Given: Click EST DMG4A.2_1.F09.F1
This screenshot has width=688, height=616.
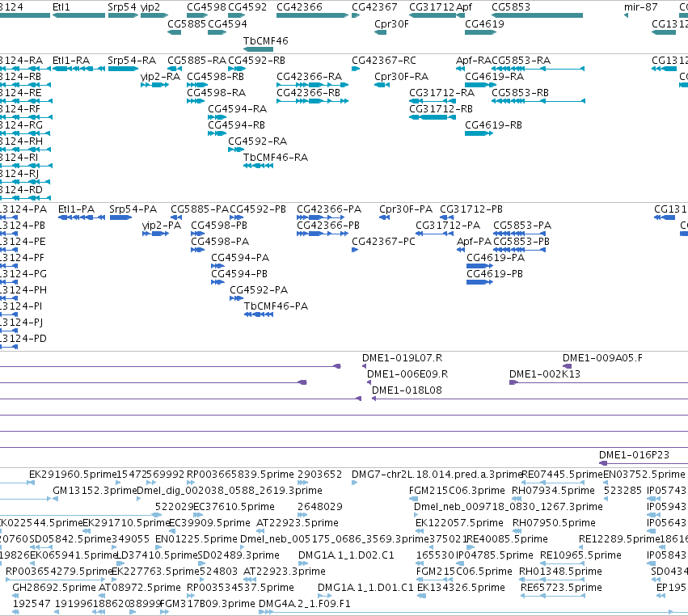Looking at the screenshot, I should tap(305, 604).
